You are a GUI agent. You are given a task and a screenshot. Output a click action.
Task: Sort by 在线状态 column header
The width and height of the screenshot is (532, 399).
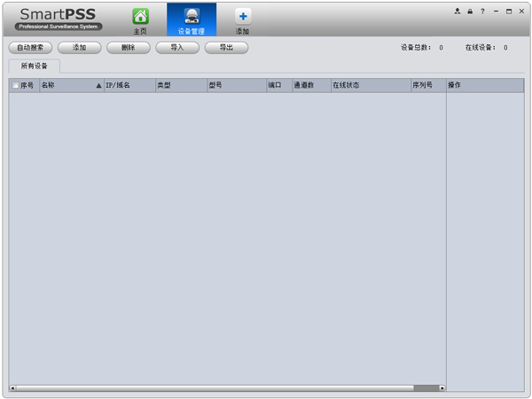(369, 86)
